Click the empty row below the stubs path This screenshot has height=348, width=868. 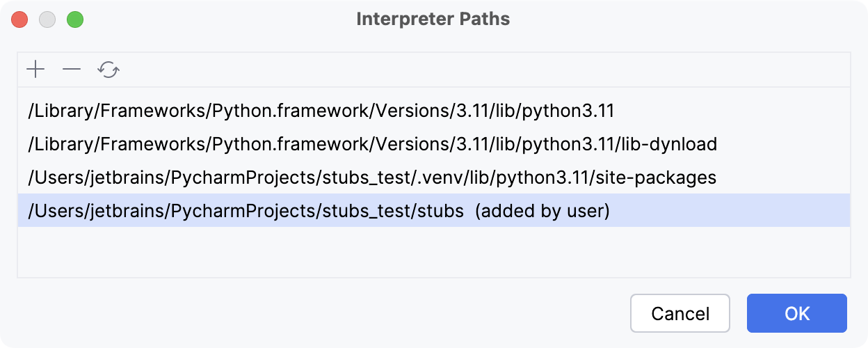coord(433,251)
